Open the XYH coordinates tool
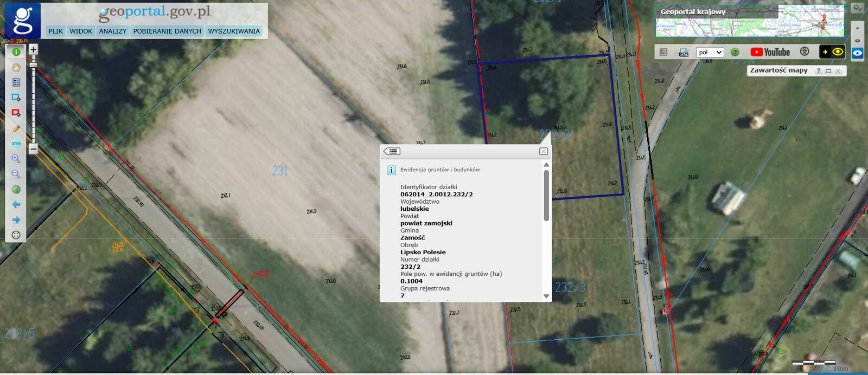Screen dimensions: 868x375 (x=16, y=144)
